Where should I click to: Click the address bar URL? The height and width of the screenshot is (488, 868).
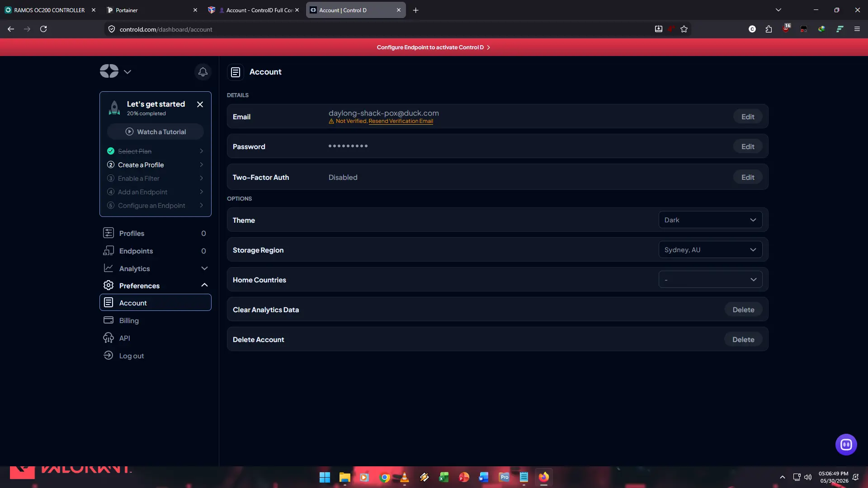[x=166, y=29]
